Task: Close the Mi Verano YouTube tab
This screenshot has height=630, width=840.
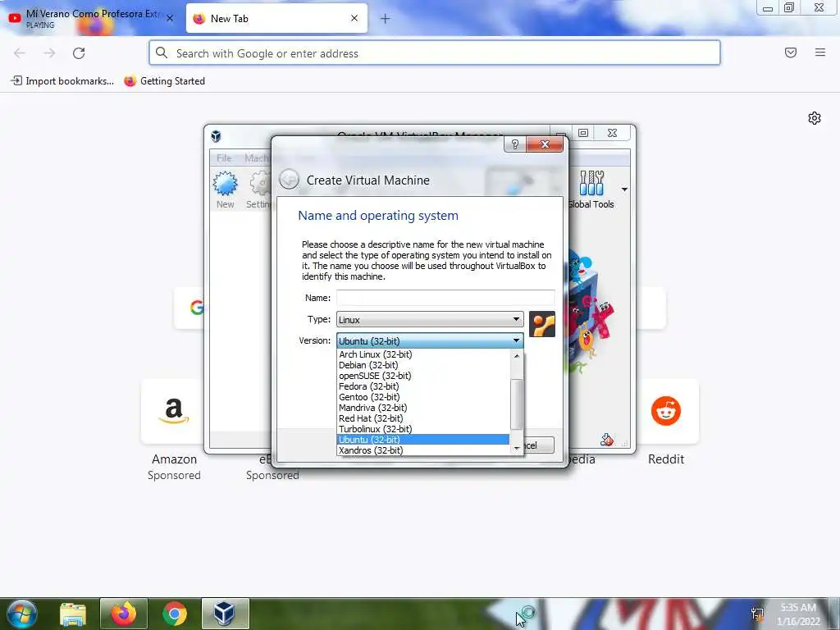Action: (x=170, y=19)
